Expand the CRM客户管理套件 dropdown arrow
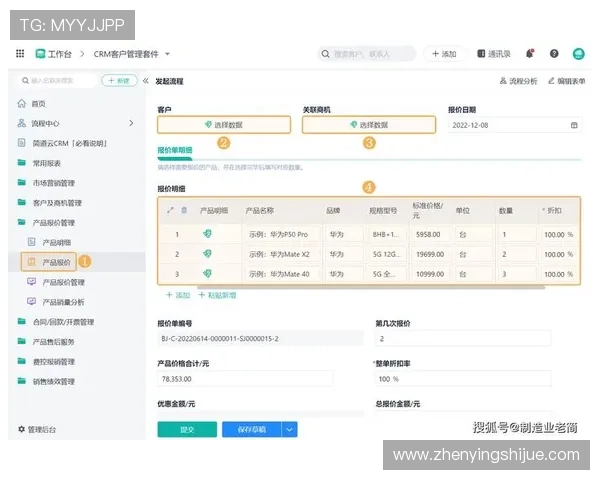600x480 pixels. click(x=167, y=54)
